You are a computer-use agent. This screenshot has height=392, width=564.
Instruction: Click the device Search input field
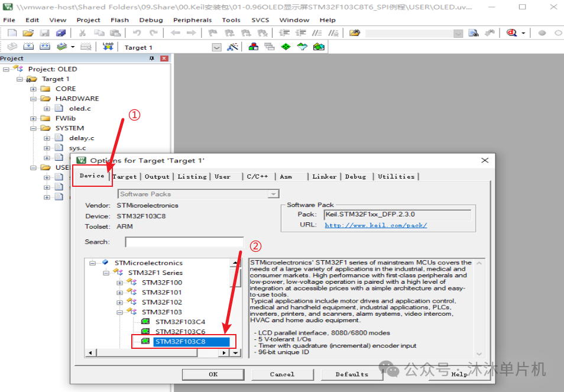184,242
